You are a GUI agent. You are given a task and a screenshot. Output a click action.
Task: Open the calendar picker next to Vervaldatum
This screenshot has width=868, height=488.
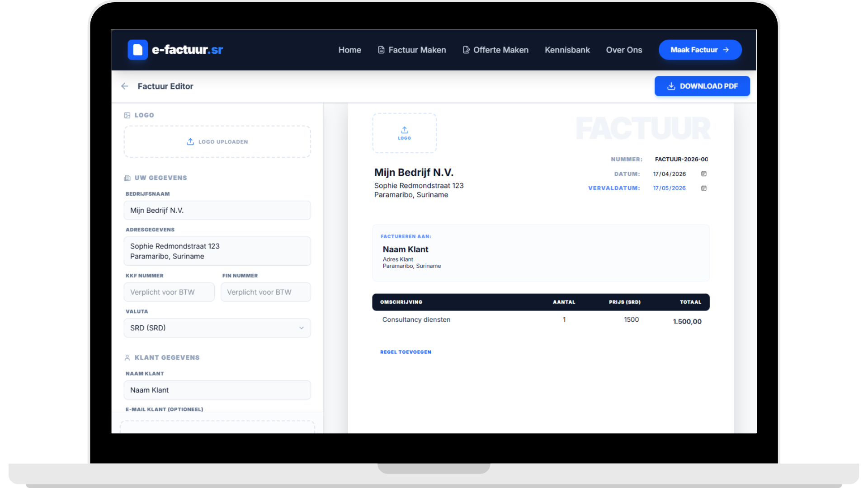coord(703,188)
